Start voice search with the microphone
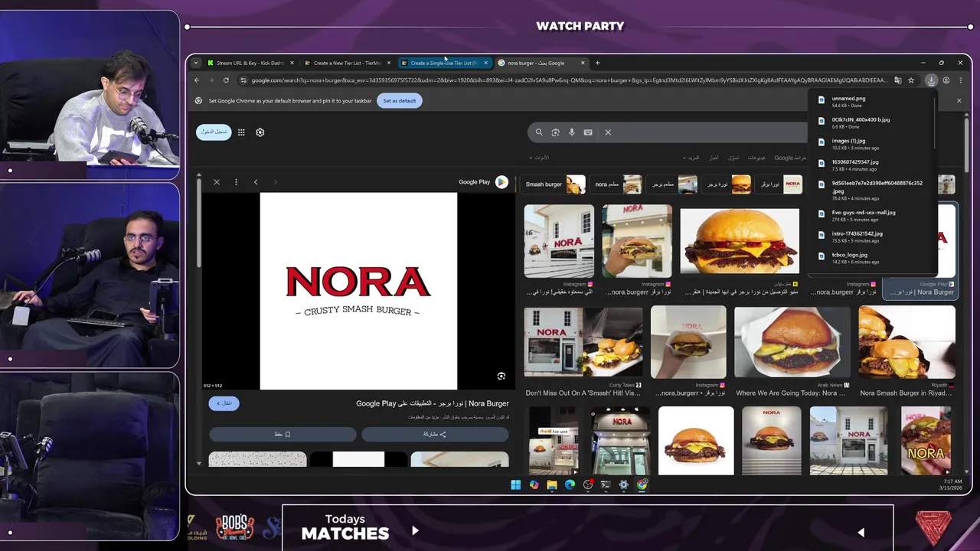 coord(572,132)
